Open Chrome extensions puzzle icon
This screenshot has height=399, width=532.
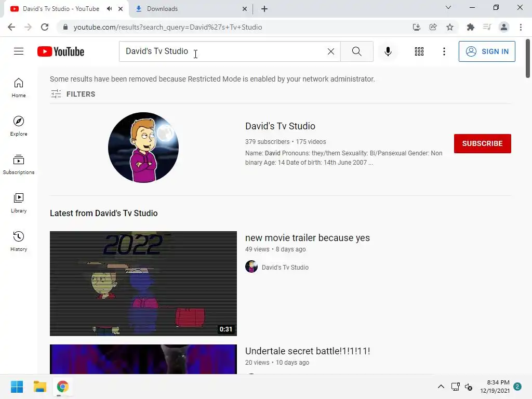[x=470, y=27]
